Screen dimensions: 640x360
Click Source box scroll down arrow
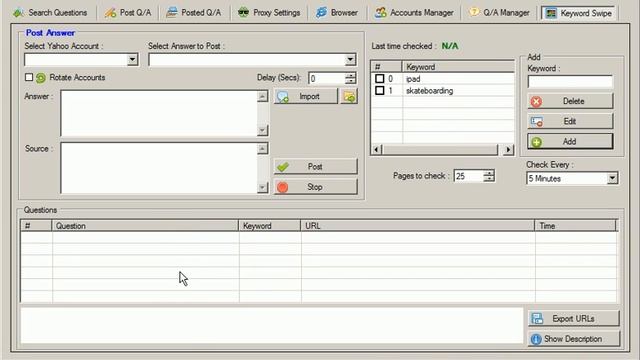(x=262, y=187)
